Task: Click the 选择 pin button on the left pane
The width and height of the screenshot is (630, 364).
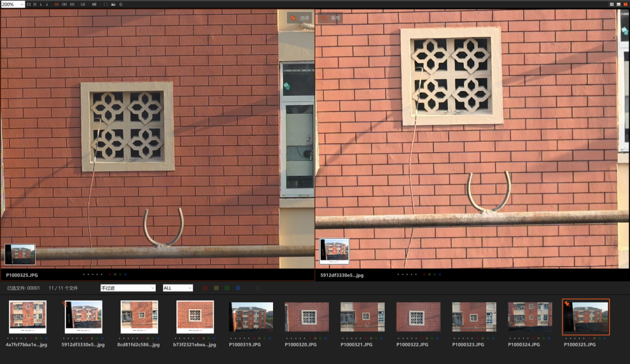Action: point(300,18)
